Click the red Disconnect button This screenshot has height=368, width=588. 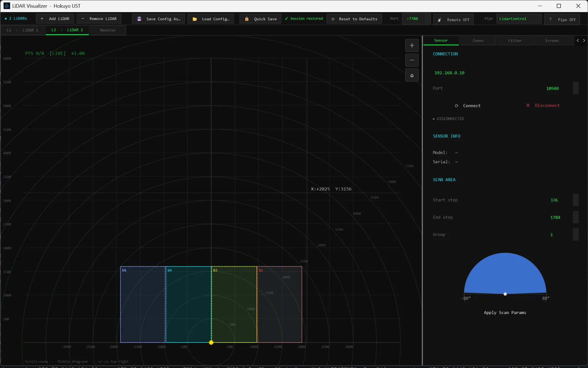coord(543,105)
